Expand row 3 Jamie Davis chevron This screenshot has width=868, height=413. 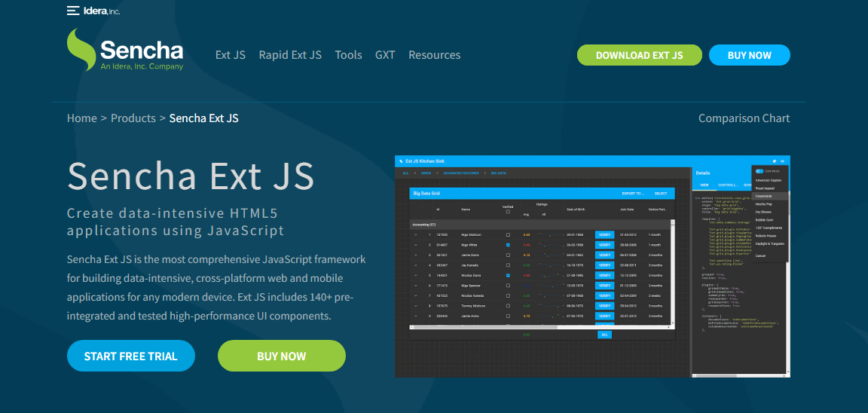[416, 255]
